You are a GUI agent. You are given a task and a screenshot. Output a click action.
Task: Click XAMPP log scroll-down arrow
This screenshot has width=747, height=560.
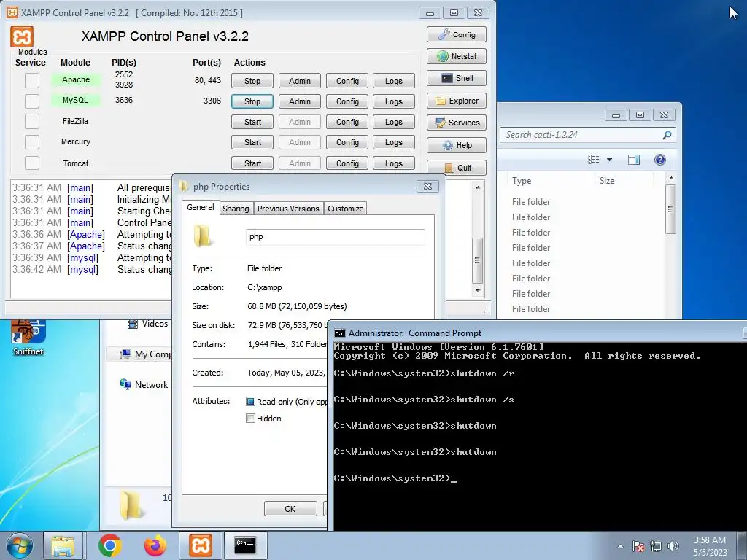point(478,290)
